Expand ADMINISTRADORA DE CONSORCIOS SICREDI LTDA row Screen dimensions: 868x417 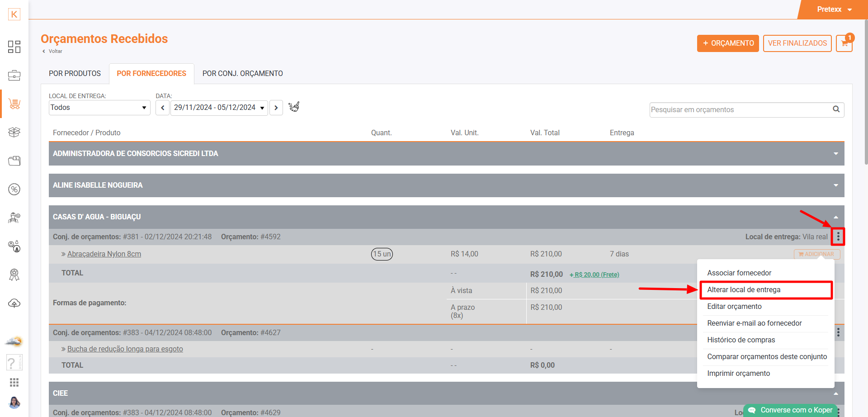(835, 154)
